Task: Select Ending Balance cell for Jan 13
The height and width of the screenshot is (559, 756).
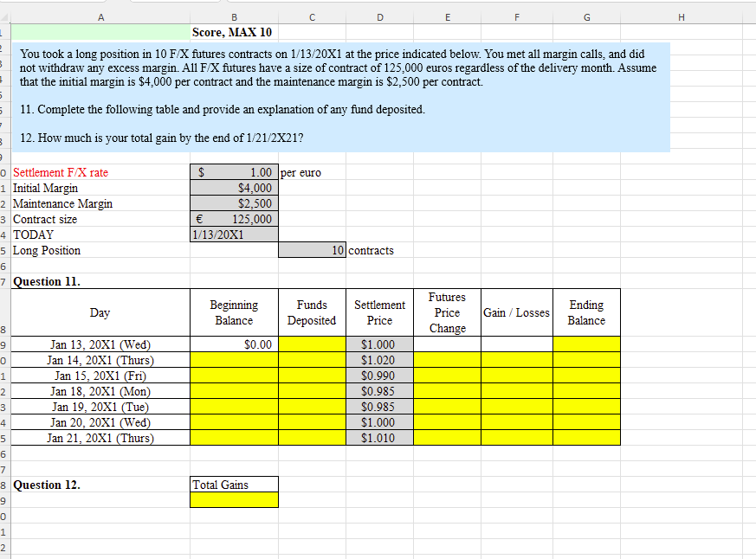Action: point(587,344)
